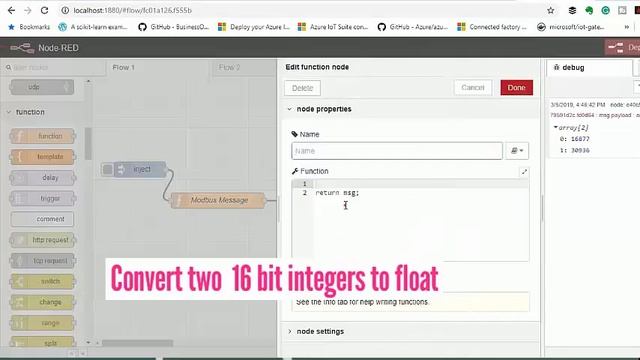Show more bookmarks with the chevron
640x360 pixels.
(627, 27)
